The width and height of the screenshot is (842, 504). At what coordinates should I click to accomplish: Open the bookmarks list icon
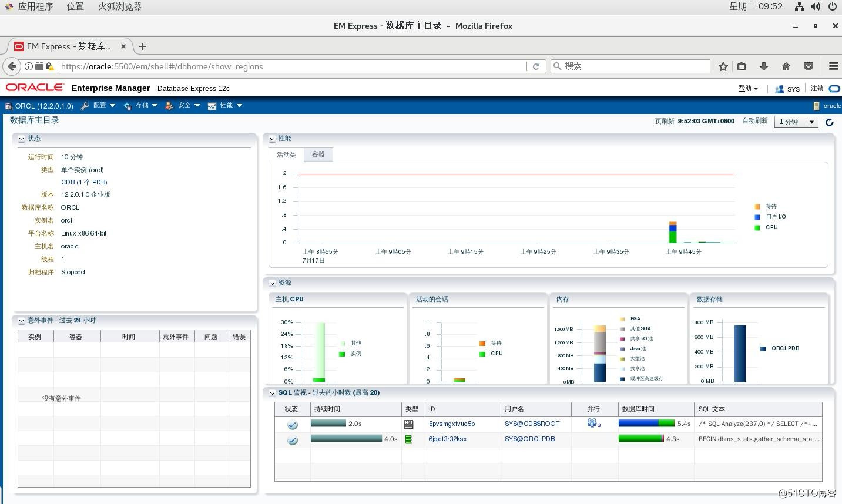[x=742, y=66]
